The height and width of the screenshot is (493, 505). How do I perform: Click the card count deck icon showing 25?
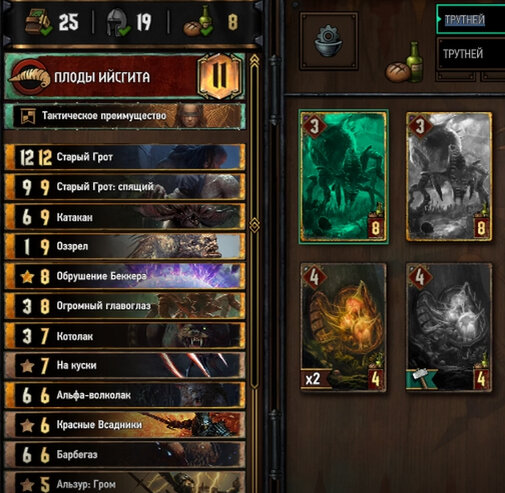pyautogui.click(x=37, y=23)
